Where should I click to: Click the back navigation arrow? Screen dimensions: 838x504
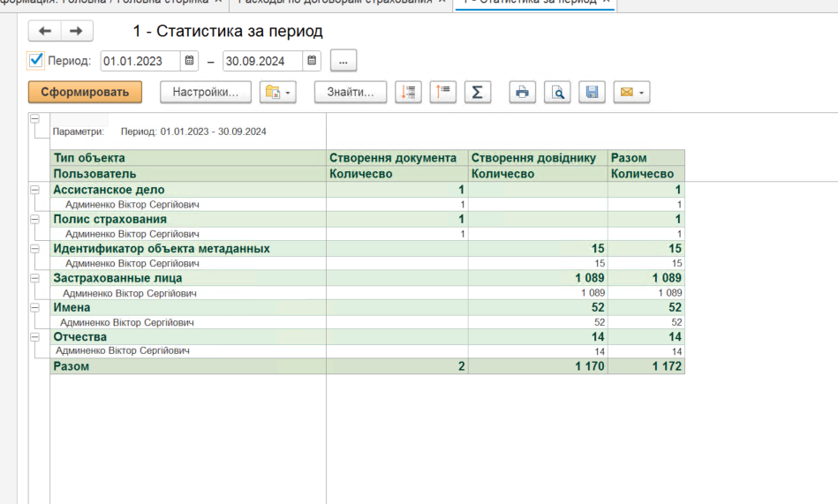[x=45, y=32]
